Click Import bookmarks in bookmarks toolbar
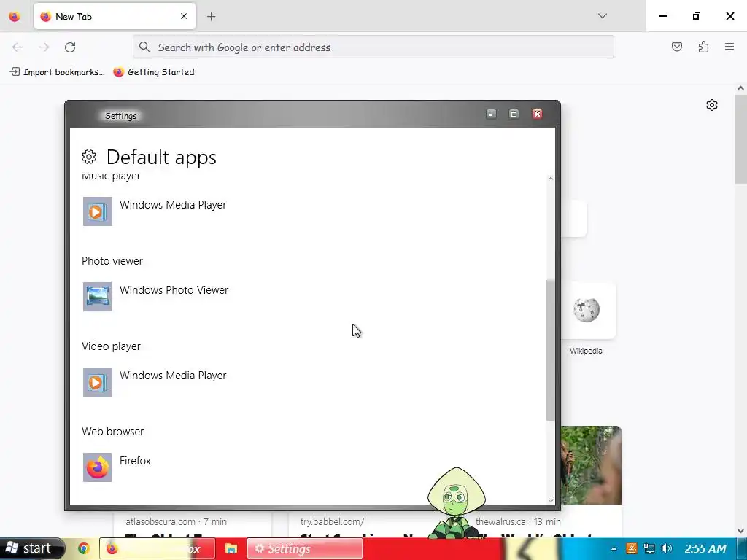747x560 pixels. (57, 72)
